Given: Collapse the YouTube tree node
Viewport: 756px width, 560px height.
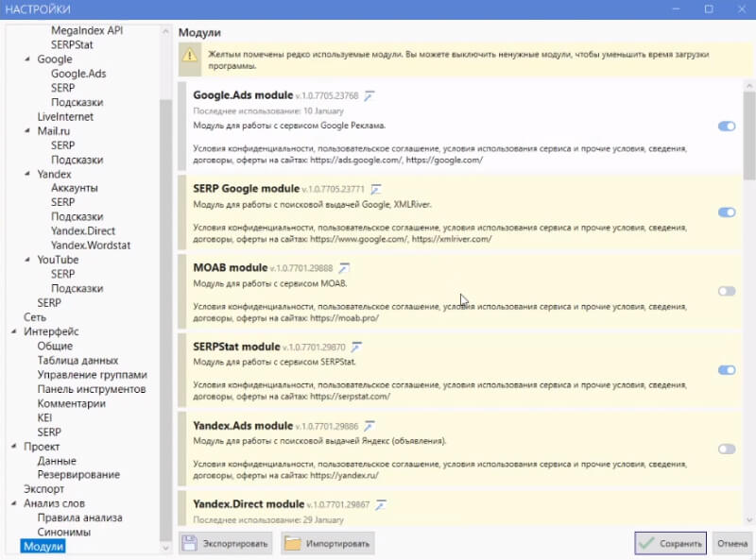Looking at the screenshot, I should 27,260.
